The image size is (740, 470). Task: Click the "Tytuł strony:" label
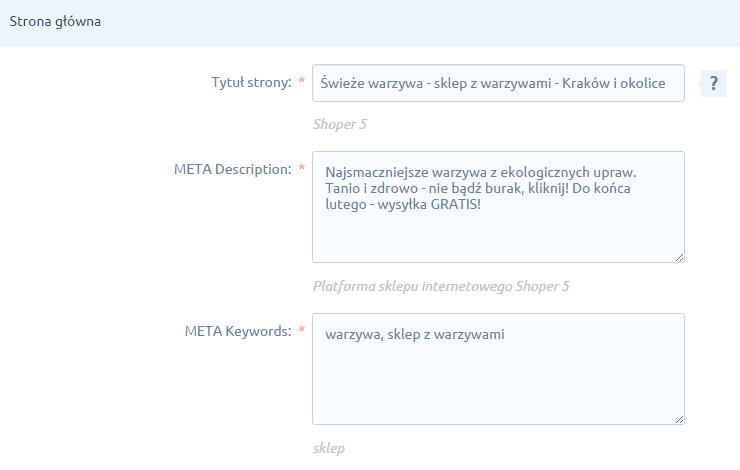pyautogui.click(x=250, y=84)
